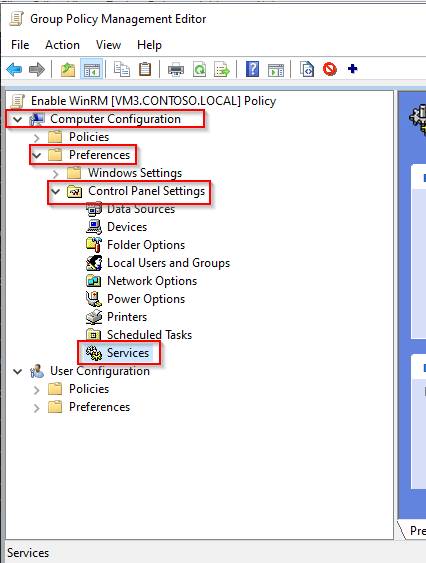The width and height of the screenshot is (426, 563).
Task: Click the Export List toolbar icon
Action: [x=222, y=69]
